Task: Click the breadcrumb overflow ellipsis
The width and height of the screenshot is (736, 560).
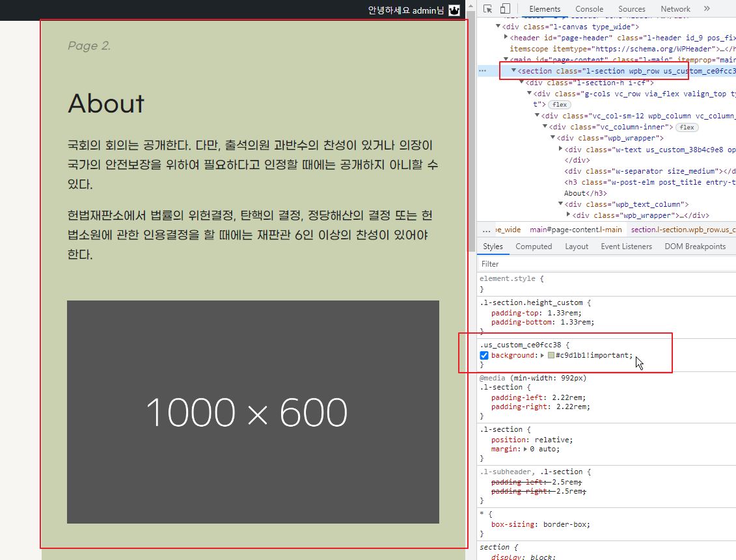Action: (486, 230)
